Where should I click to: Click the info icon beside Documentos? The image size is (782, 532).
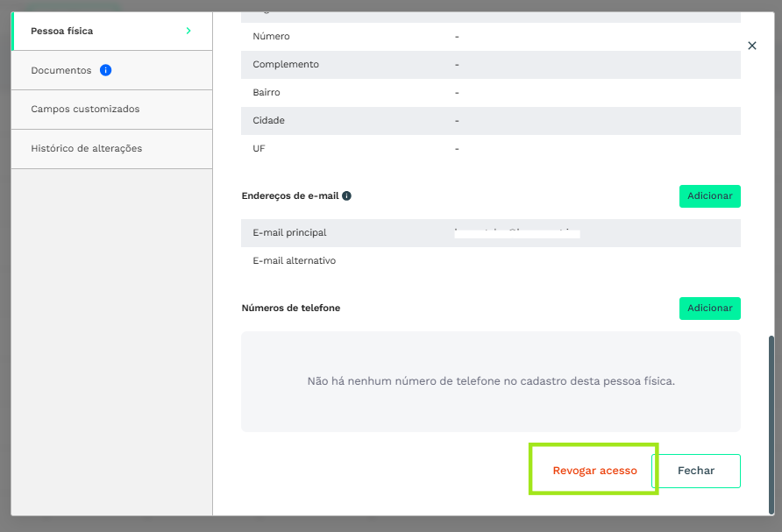click(106, 70)
